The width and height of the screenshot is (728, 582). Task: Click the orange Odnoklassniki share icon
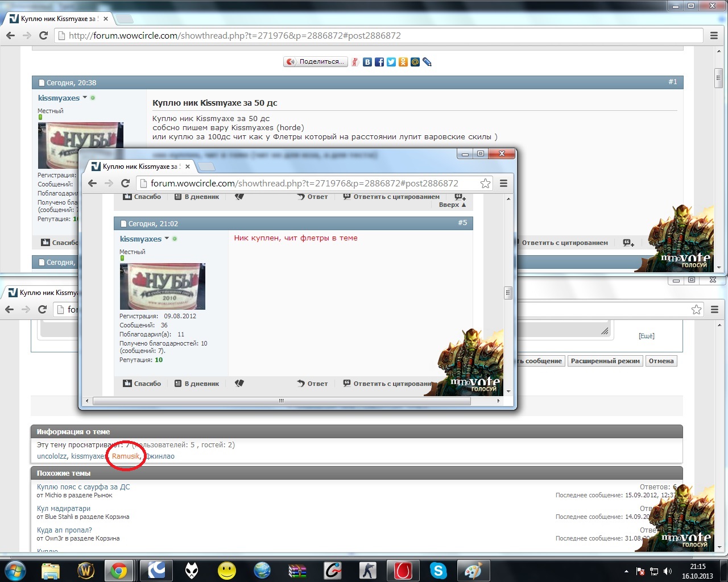click(403, 62)
